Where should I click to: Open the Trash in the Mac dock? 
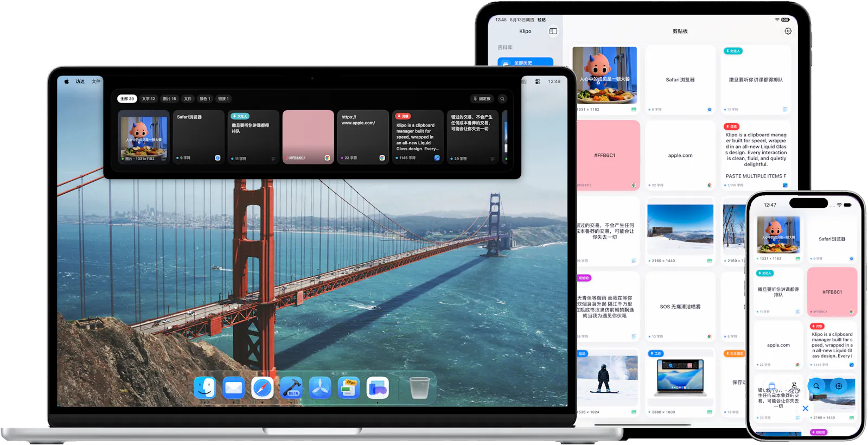click(x=419, y=388)
